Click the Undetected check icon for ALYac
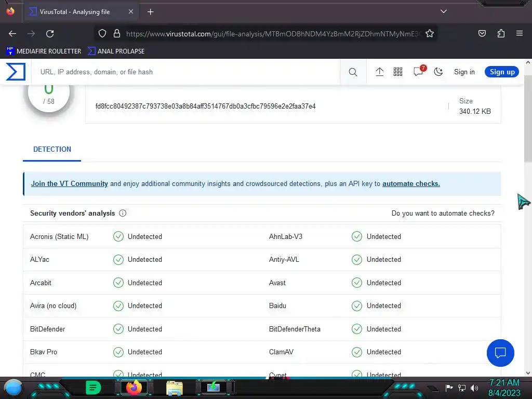Image resolution: width=532 pixels, height=399 pixels. click(118, 260)
